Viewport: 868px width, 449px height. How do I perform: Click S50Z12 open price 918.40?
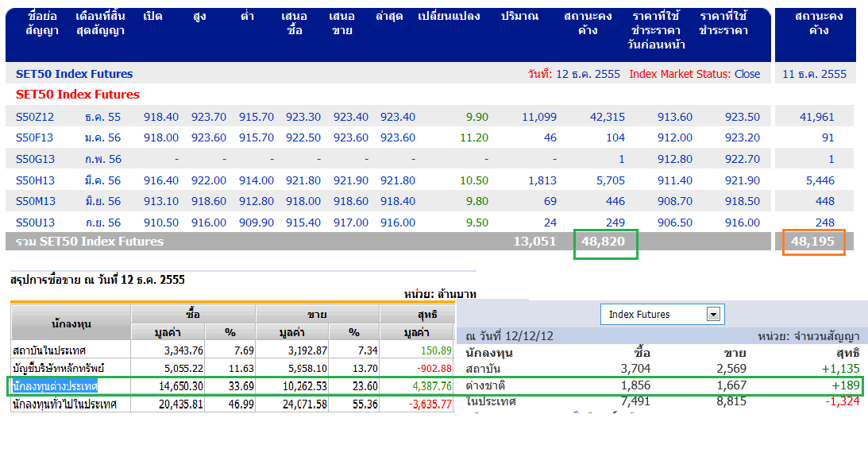(161, 118)
